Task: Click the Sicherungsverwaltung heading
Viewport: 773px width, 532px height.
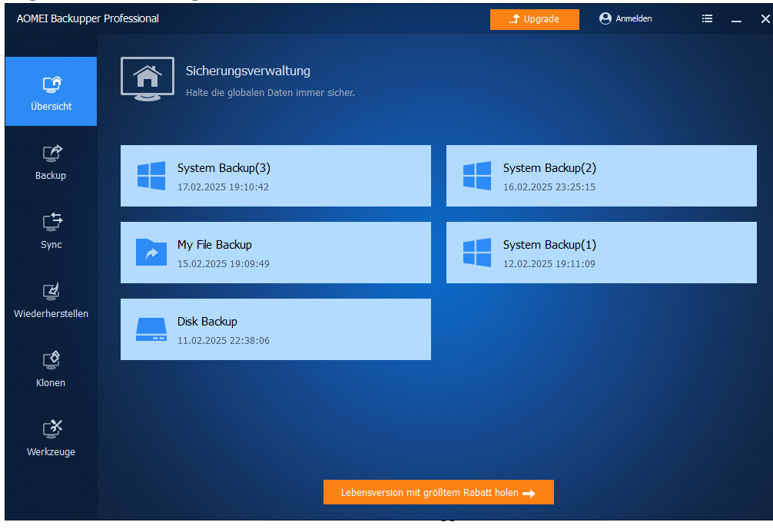Action: [248, 71]
